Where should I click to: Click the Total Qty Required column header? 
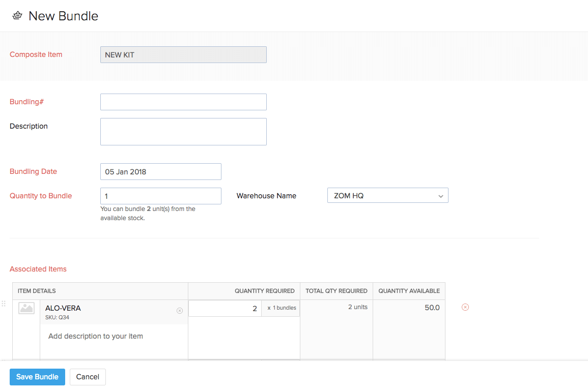336,291
